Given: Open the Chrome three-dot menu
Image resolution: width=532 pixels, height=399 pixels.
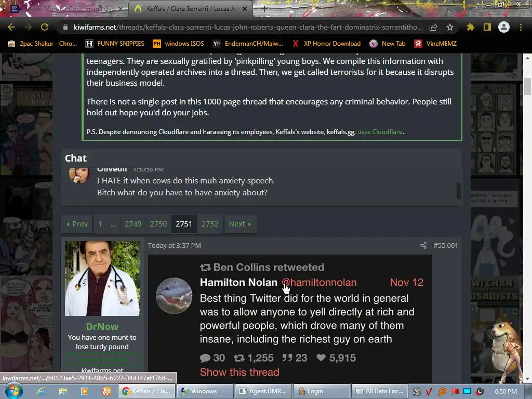Looking at the screenshot, I should [521, 27].
